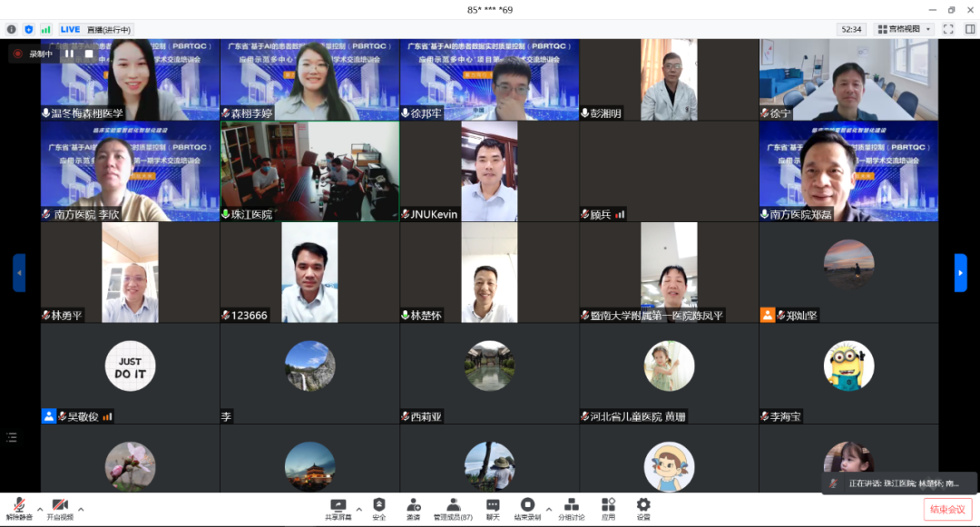The image size is (980, 527).
Task: Unmute the microphone
Action: (x=18, y=507)
